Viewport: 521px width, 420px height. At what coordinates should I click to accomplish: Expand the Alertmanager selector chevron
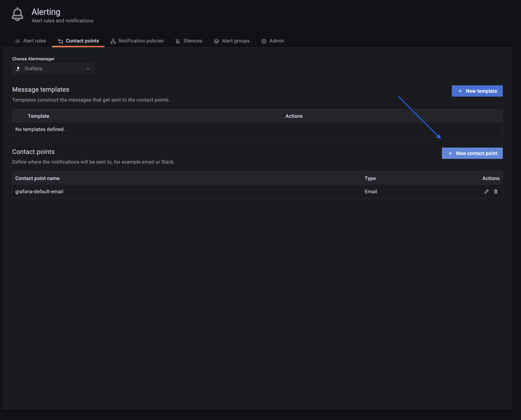point(88,69)
